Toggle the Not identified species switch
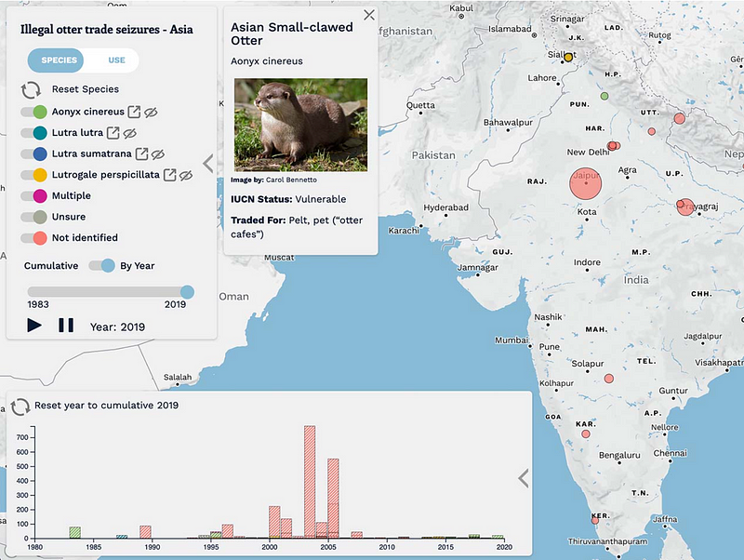Image resolution: width=744 pixels, height=560 pixels. click(x=33, y=238)
